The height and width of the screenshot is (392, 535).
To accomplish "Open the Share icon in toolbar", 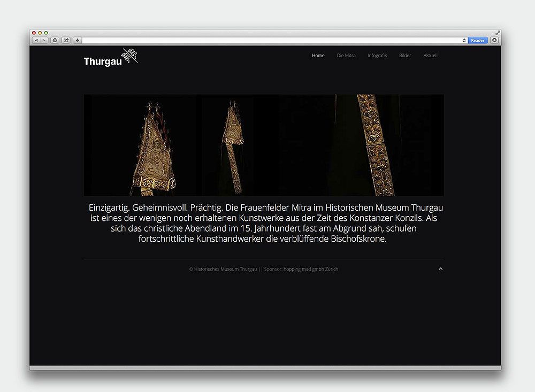I will click(x=66, y=40).
